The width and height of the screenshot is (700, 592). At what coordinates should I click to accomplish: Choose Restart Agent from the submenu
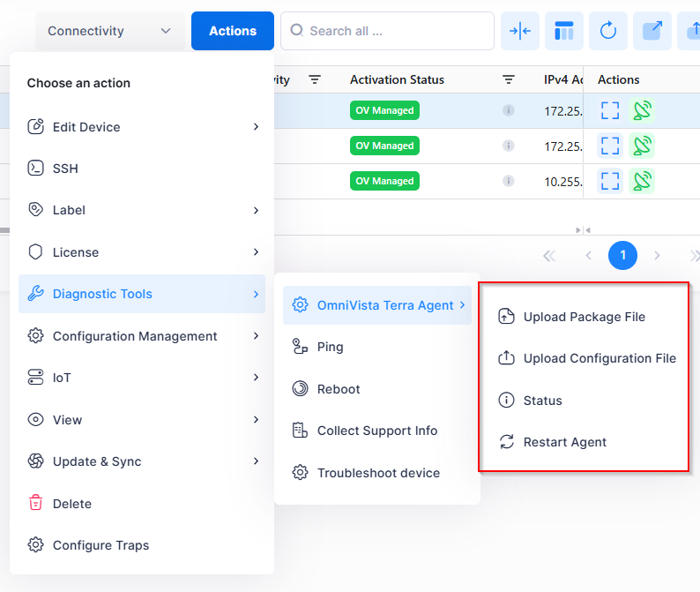pos(564,442)
